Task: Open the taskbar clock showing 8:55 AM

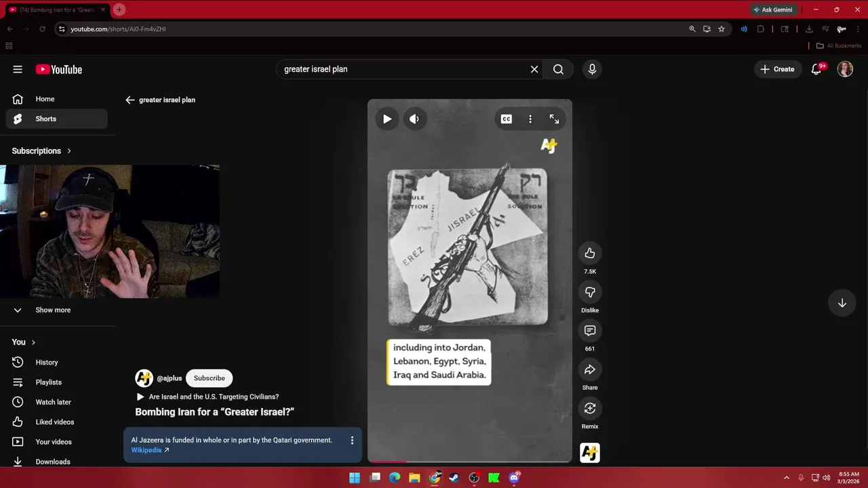Action: pyautogui.click(x=849, y=478)
